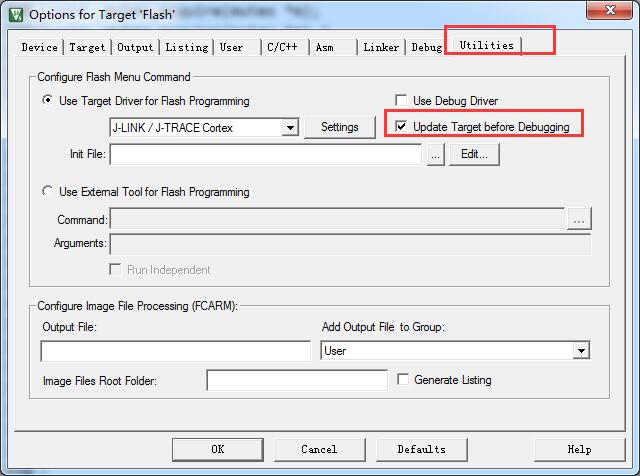Close the Options for Target dialog
This screenshot has height=476, width=640.
(608, 13)
